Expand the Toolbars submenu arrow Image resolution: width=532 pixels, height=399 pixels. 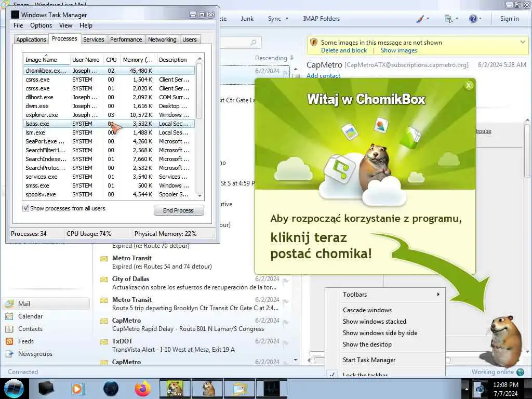coord(438,295)
